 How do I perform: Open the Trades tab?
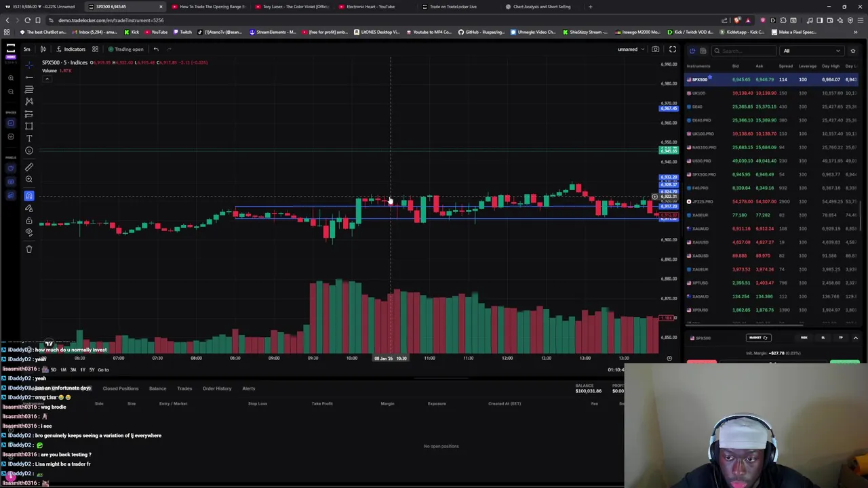[x=184, y=388]
